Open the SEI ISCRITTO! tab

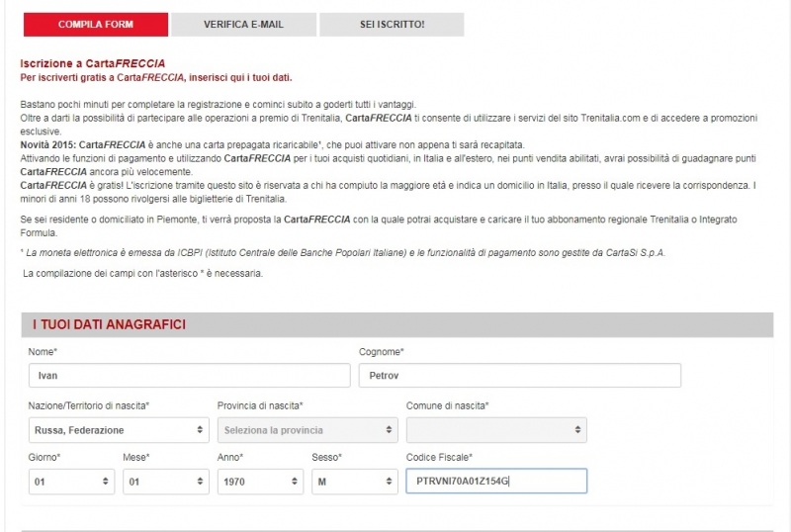coord(392,25)
